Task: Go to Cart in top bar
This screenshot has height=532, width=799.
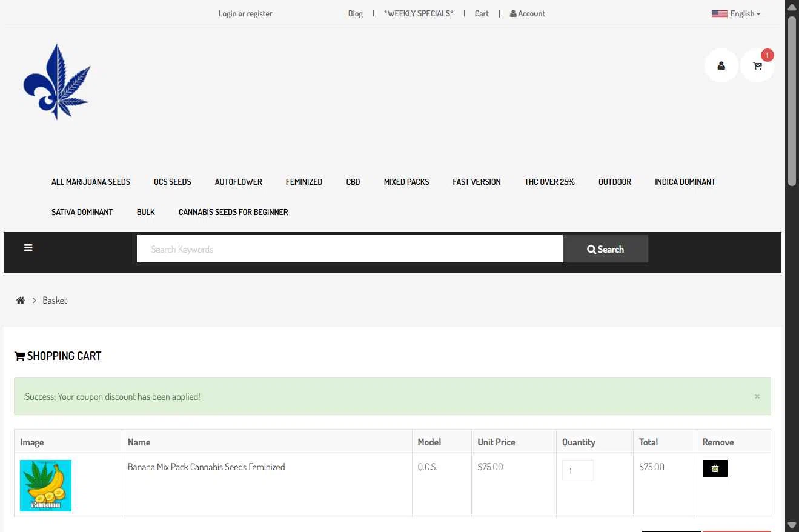Action: pos(482,13)
